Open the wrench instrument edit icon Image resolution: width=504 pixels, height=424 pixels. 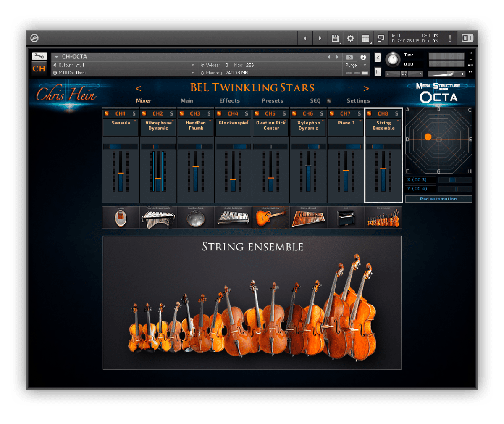pyautogui.click(x=39, y=56)
